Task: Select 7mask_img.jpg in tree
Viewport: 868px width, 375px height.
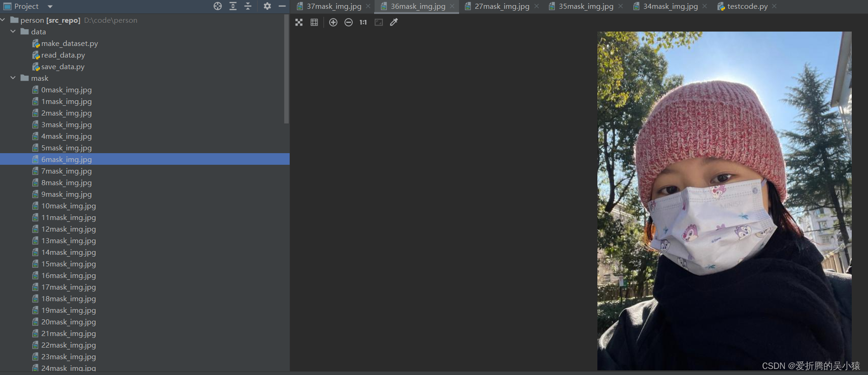Action: (66, 171)
